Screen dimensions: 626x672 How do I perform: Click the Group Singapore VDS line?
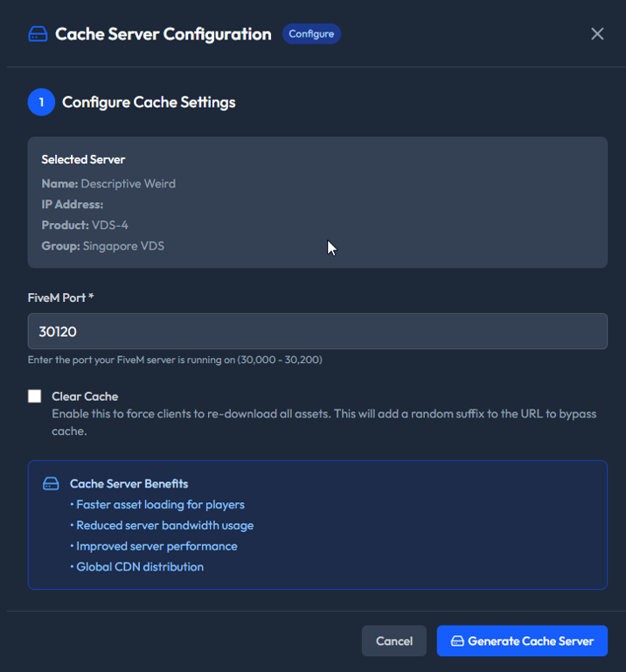point(103,246)
